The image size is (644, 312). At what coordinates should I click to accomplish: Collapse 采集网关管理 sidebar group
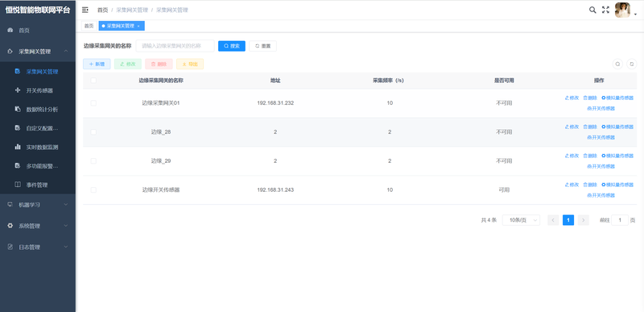(38, 52)
